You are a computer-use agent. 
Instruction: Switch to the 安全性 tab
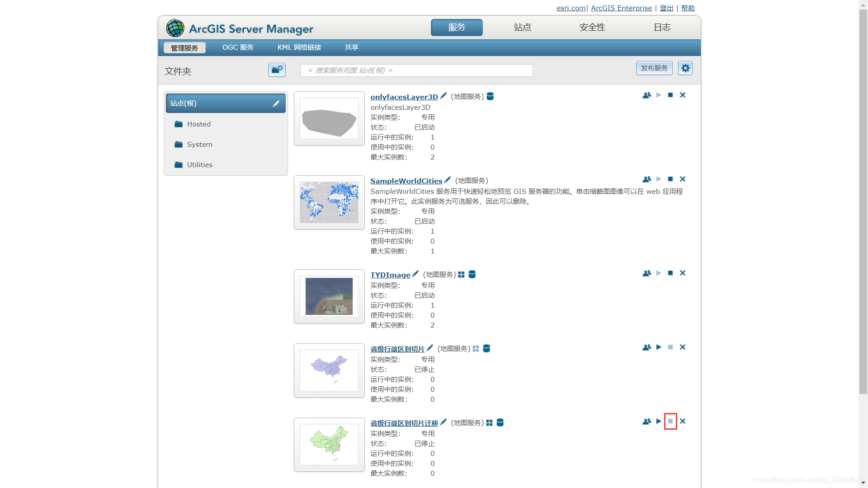(592, 28)
